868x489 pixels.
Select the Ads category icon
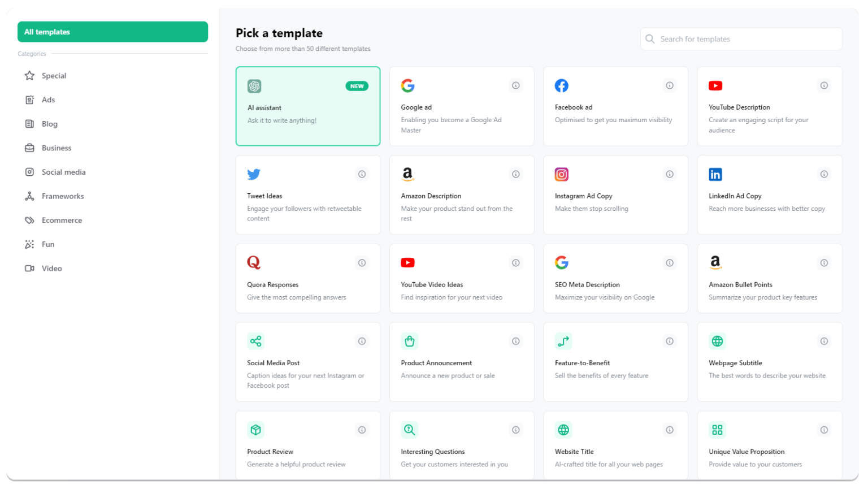tap(29, 99)
